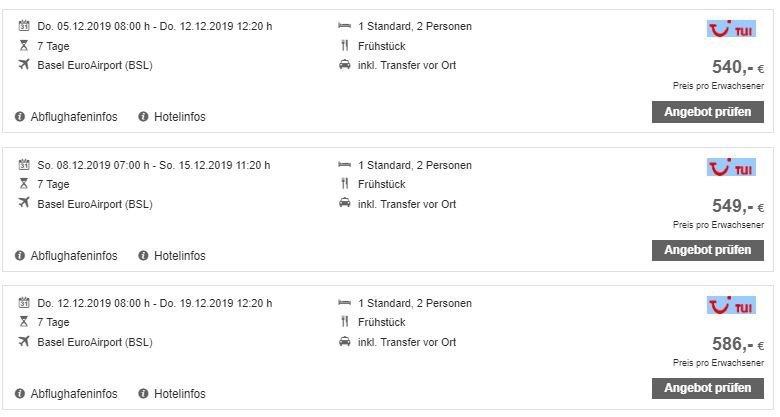
Task: Click info icon beside Hotelinfos in first offer
Action: click(x=143, y=117)
